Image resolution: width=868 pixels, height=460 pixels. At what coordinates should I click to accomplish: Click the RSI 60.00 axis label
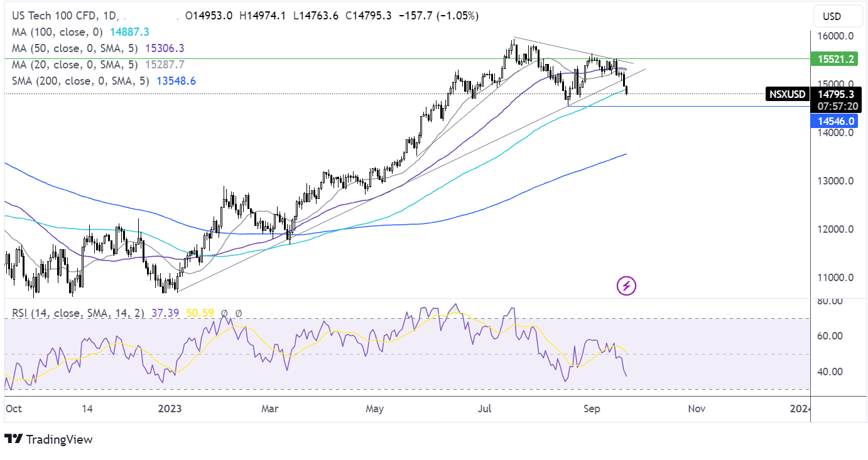(831, 336)
